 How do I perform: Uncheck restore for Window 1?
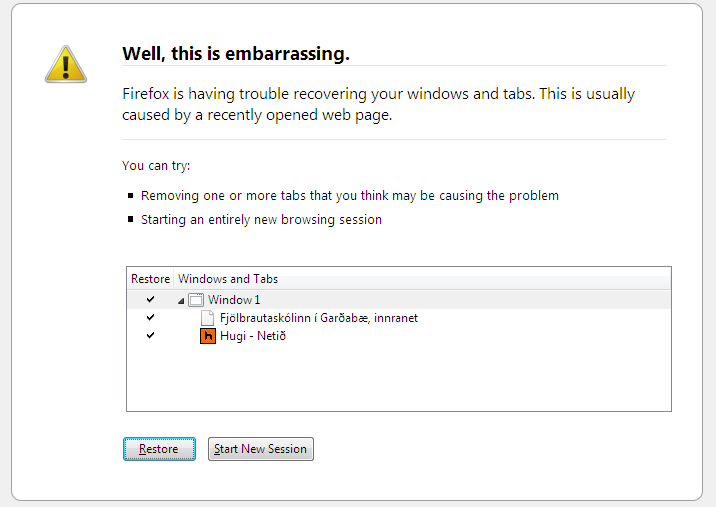coord(150,299)
